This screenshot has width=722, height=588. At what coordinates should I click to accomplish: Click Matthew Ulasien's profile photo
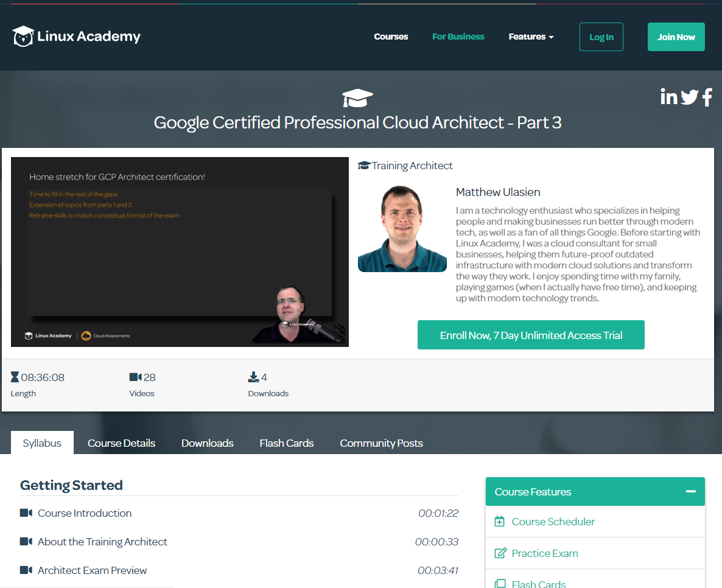coord(402,228)
